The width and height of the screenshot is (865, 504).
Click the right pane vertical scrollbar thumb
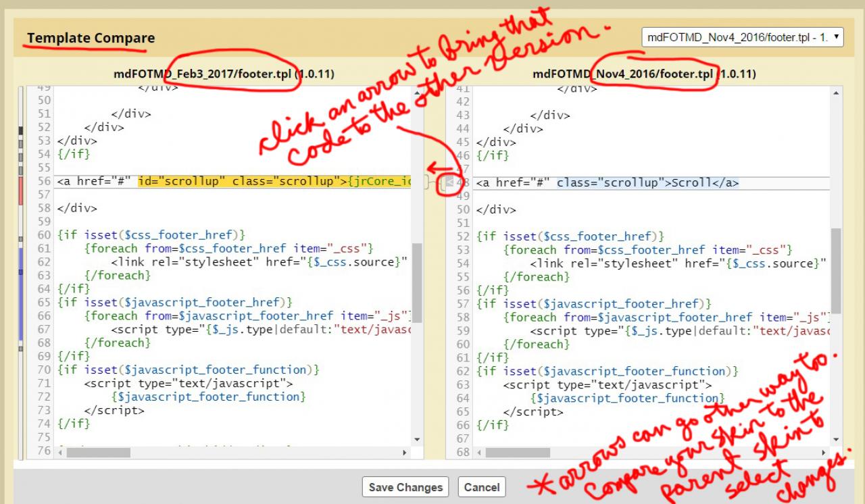[x=837, y=270]
